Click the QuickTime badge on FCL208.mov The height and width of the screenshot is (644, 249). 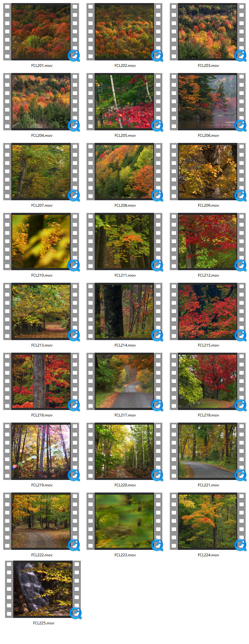point(157,195)
